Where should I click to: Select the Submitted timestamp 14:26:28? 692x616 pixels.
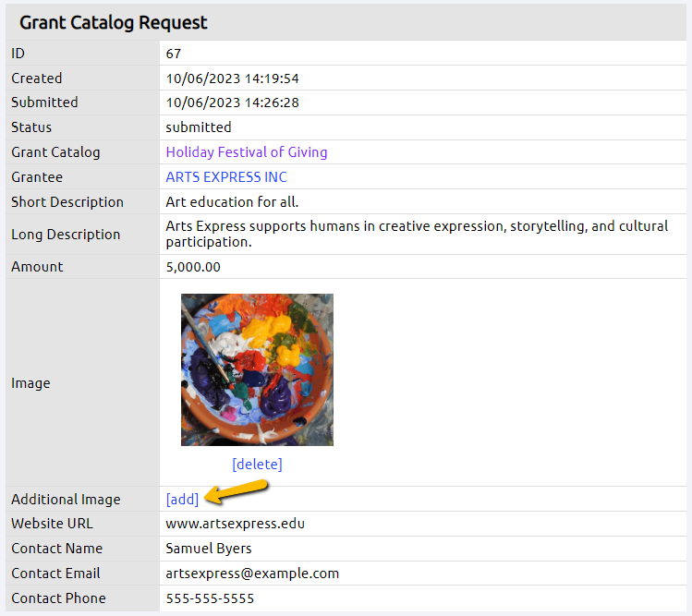pyautogui.click(x=272, y=103)
